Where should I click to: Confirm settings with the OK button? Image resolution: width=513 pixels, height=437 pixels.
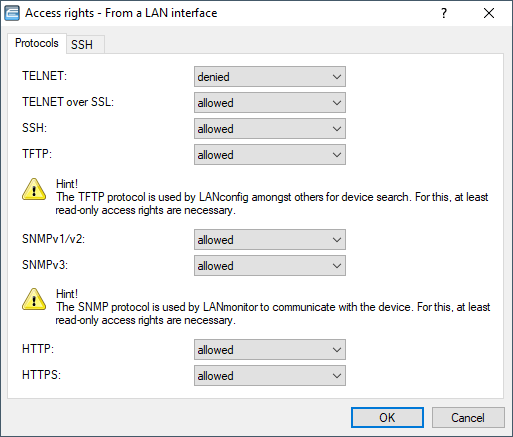387,417
